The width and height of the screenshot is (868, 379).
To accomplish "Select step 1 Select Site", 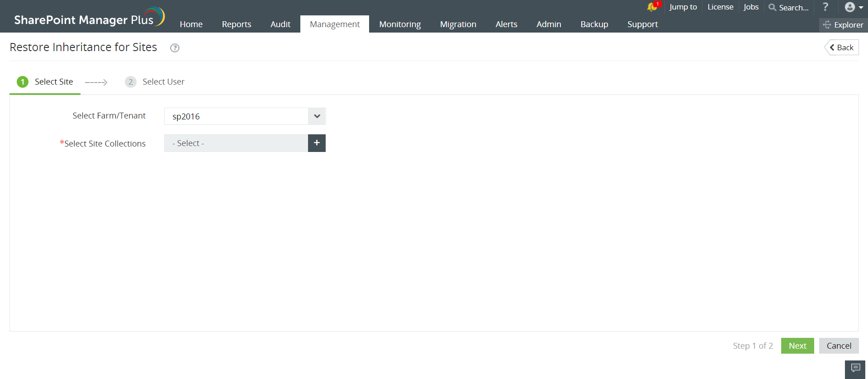I will coord(45,82).
